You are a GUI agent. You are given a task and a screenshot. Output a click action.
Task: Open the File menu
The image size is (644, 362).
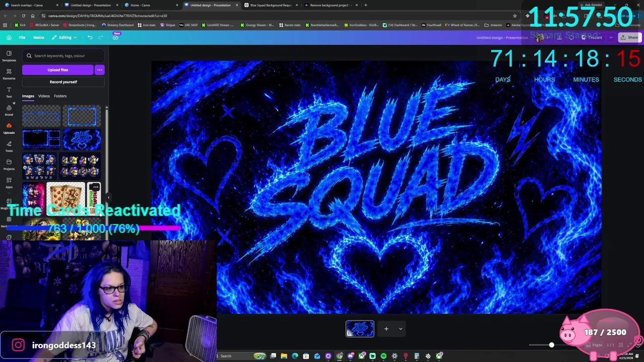22,37
